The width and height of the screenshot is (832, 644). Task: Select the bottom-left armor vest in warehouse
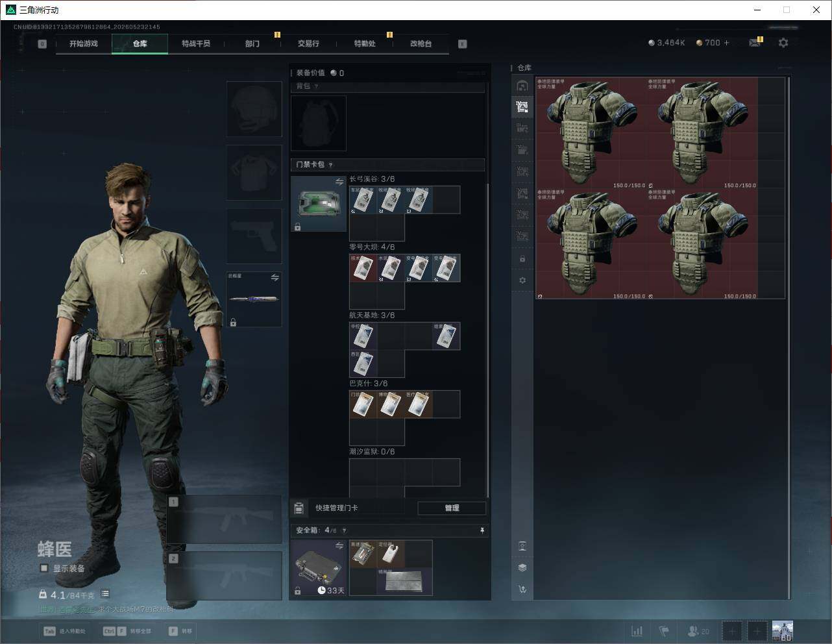[x=591, y=244]
